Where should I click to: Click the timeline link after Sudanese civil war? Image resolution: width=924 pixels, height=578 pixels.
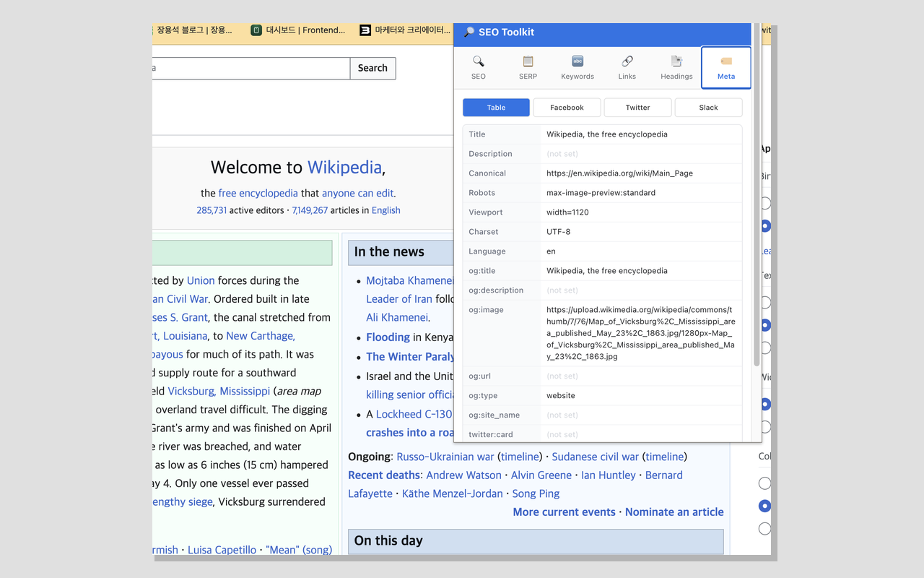(664, 457)
